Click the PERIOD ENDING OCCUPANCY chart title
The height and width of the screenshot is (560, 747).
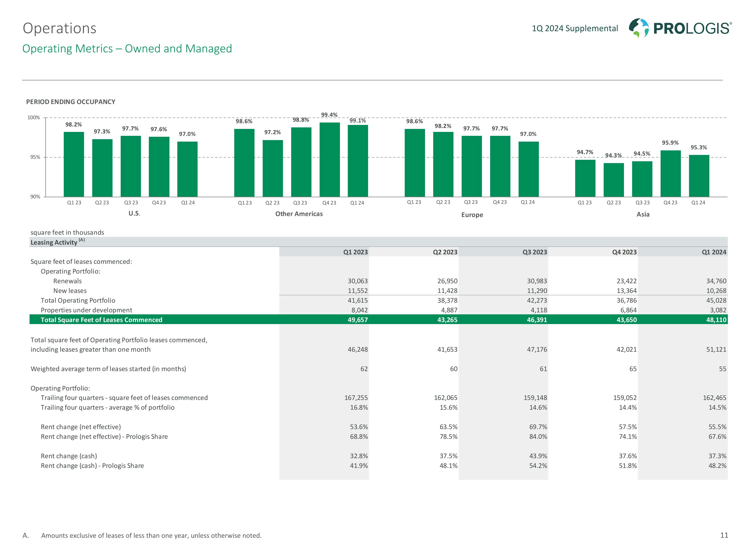coord(70,102)
